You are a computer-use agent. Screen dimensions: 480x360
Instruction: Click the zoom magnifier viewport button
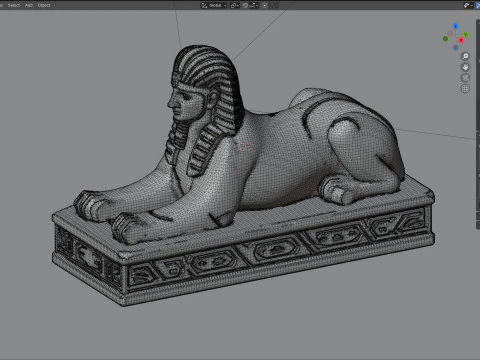click(x=465, y=56)
